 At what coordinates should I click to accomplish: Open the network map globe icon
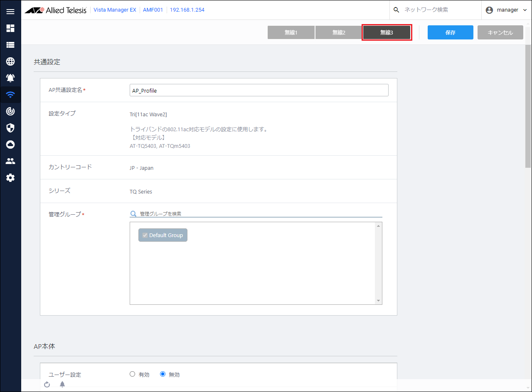tap(10, 61)
